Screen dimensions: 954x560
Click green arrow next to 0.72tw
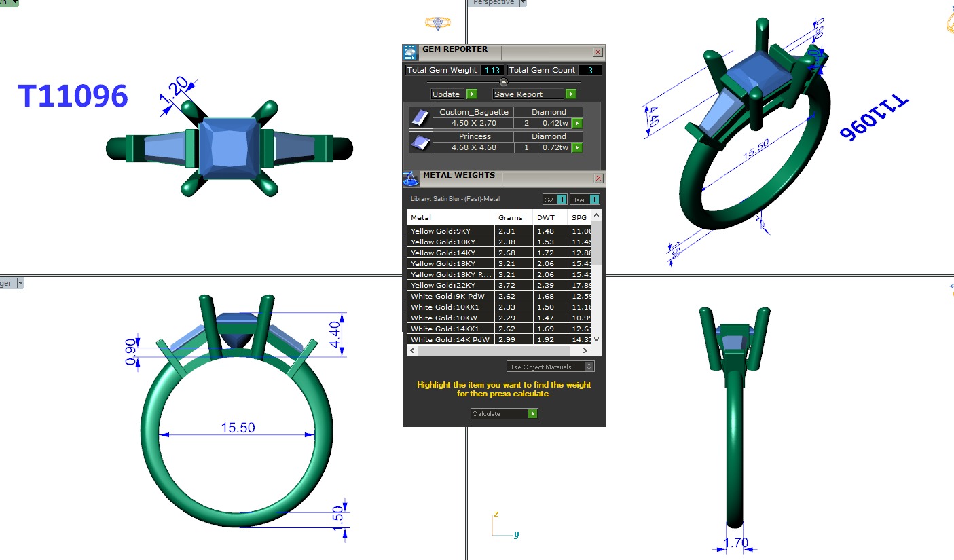(x=577, y=147)
